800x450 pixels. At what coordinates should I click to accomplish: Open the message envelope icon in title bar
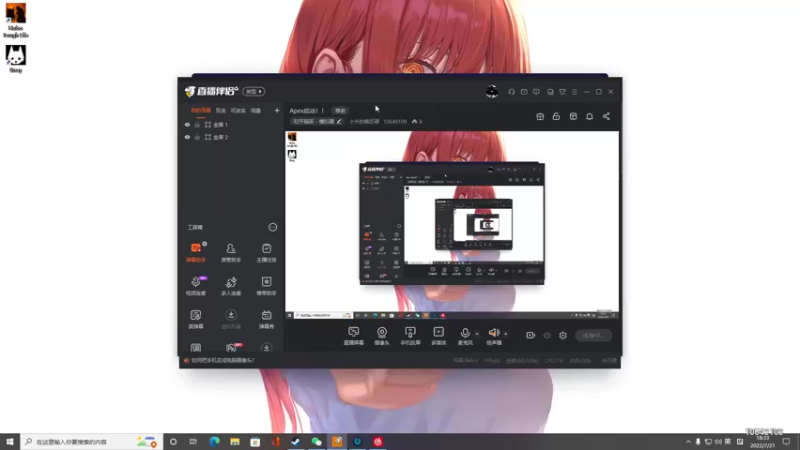524,92
